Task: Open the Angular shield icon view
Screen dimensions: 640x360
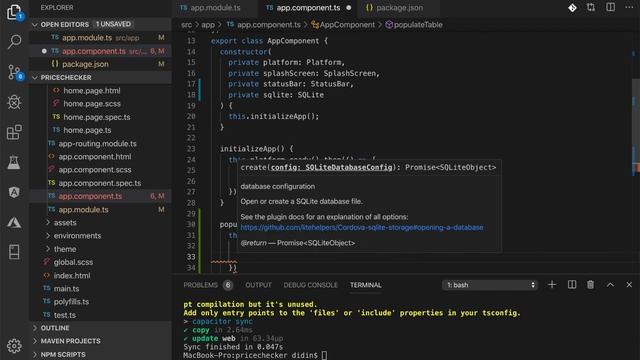Action: (x=14, y=192)
